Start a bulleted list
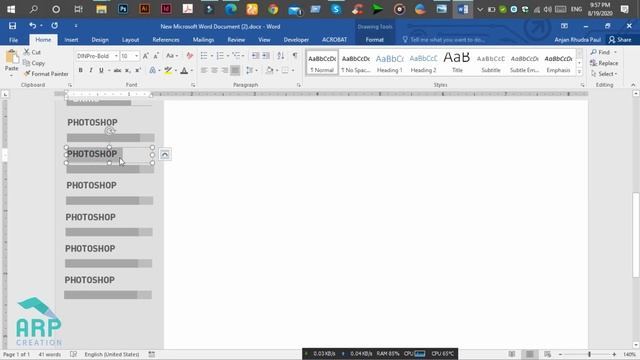 tap(204, 56)
